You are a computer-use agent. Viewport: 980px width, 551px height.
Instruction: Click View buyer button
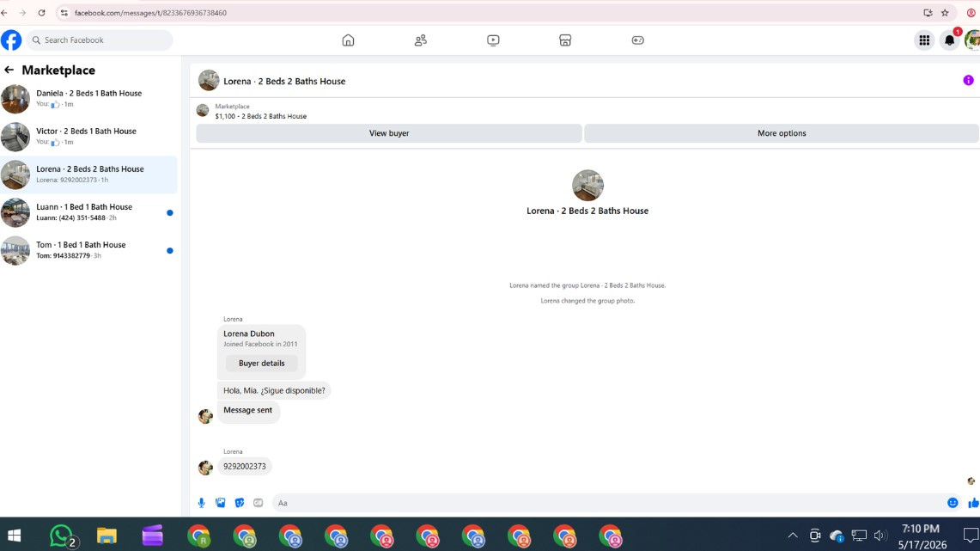pyautogui.click(x=389, y=133)
